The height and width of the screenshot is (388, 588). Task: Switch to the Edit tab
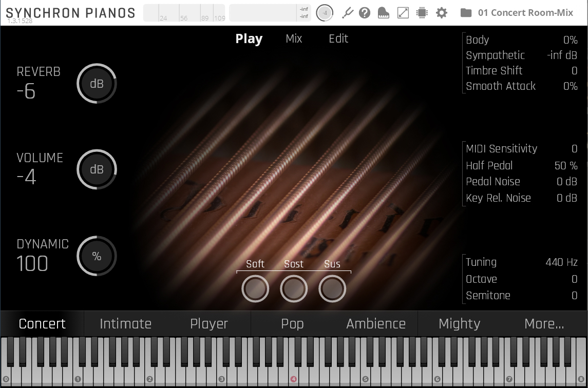[338, 39]
